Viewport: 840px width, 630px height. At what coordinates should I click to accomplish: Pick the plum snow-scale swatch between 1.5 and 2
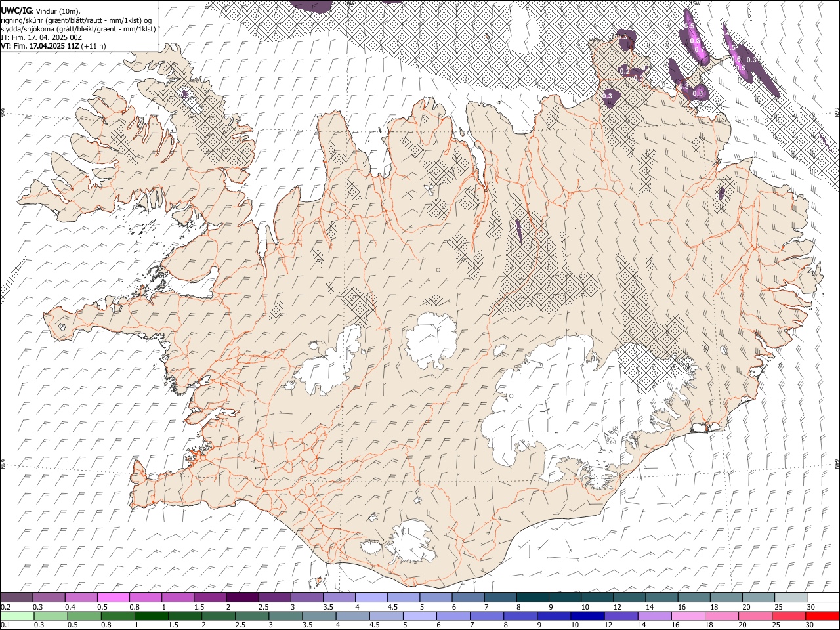(210, 597)
